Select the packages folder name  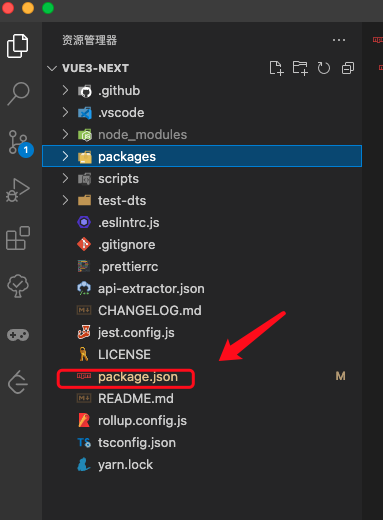coord(127,157)
